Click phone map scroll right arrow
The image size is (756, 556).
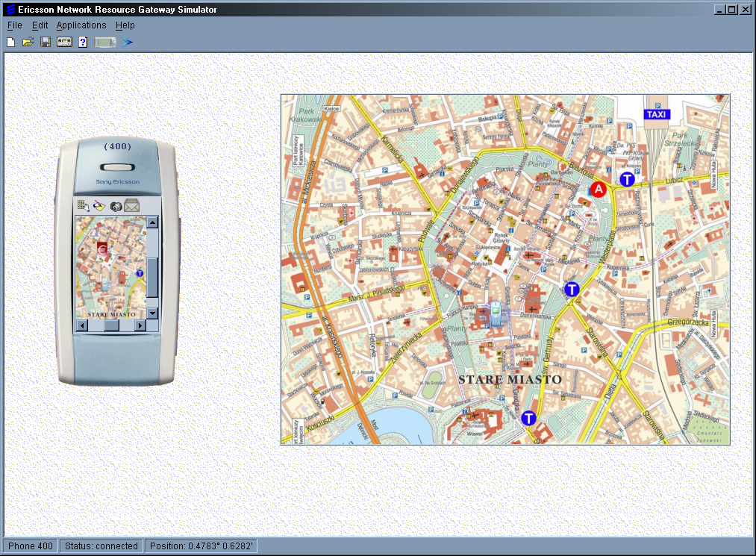(x=140, y=325)
